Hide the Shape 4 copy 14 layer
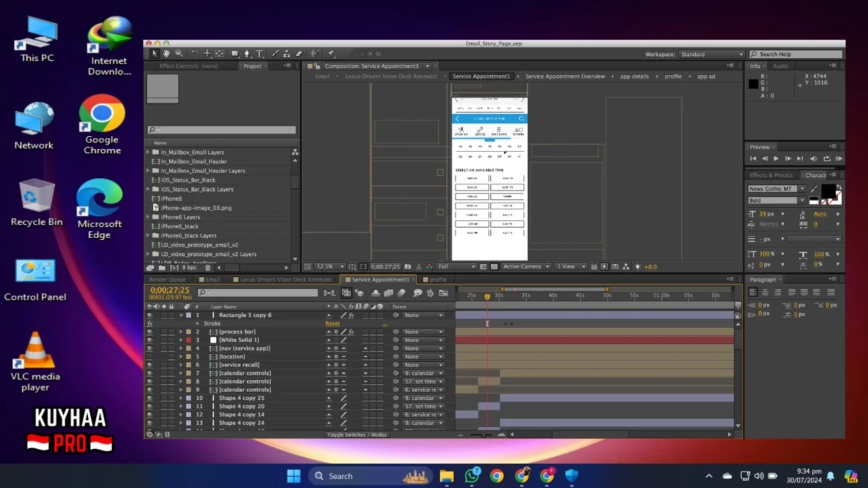The width and height of the screenshot is (868, 488). tap(150, 415)
